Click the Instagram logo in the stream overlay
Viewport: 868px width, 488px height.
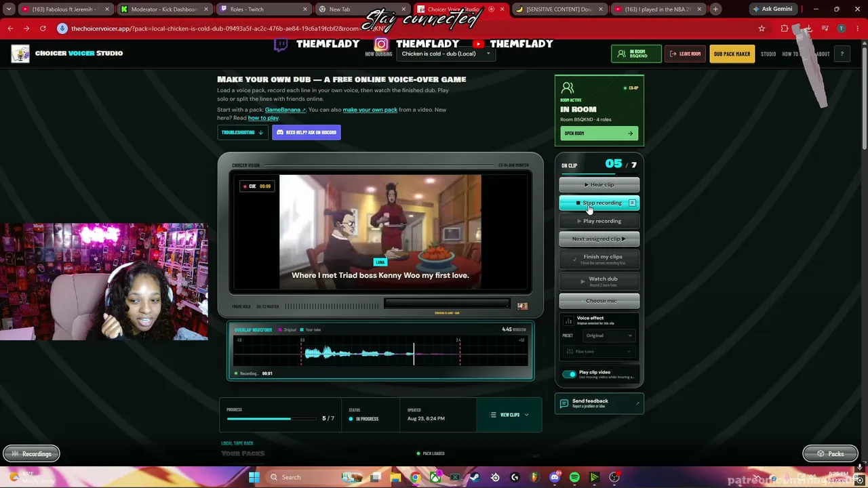pos(381,44)
